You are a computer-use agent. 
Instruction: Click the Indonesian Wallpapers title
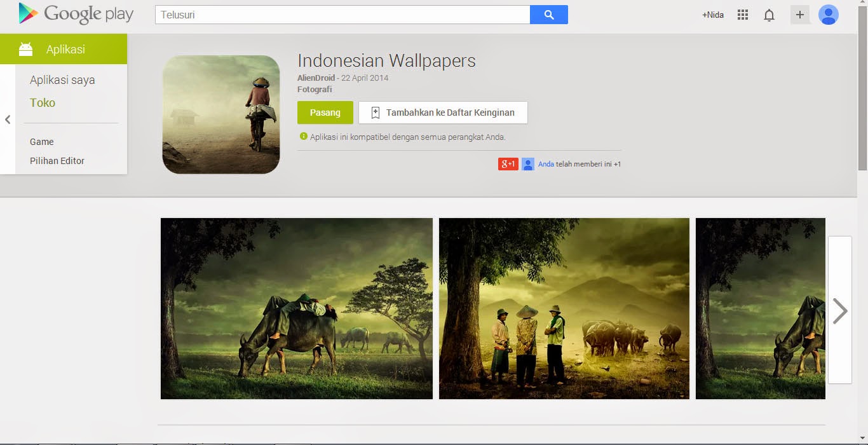(386, 60)
